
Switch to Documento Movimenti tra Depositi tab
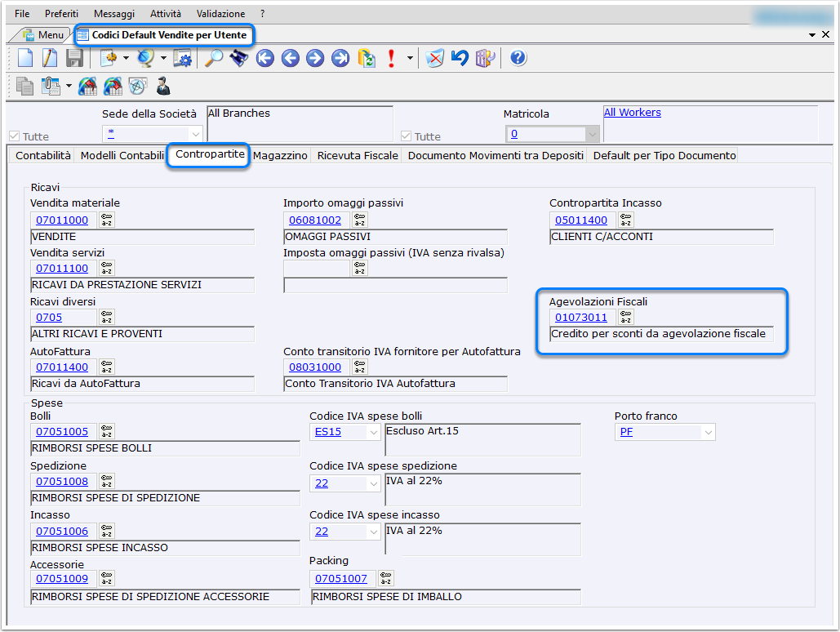(x=496, y=155)
